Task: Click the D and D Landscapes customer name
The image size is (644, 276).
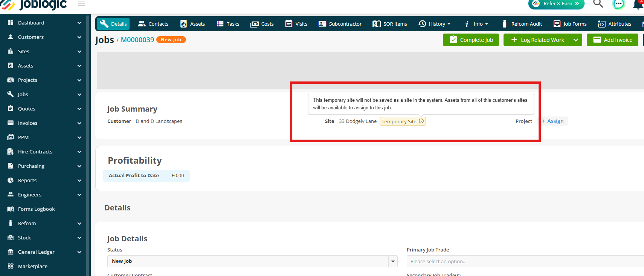Action: (x=159, y=121)
